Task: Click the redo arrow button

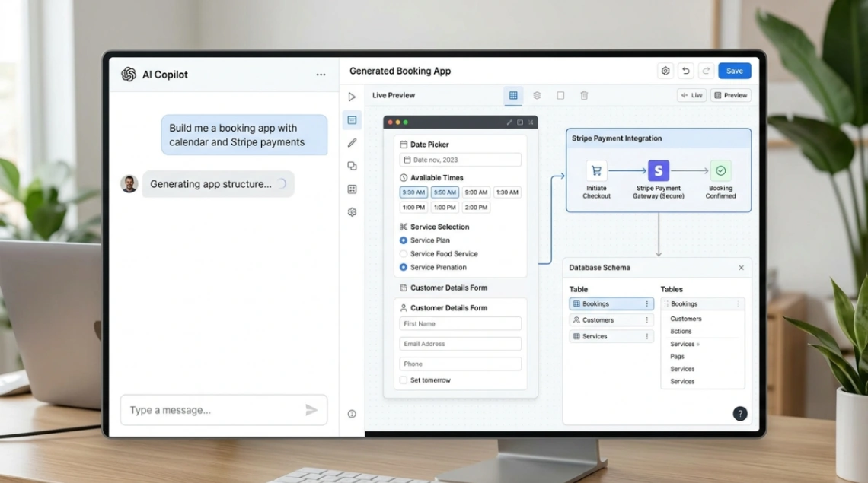Action: tap(706, 71)
